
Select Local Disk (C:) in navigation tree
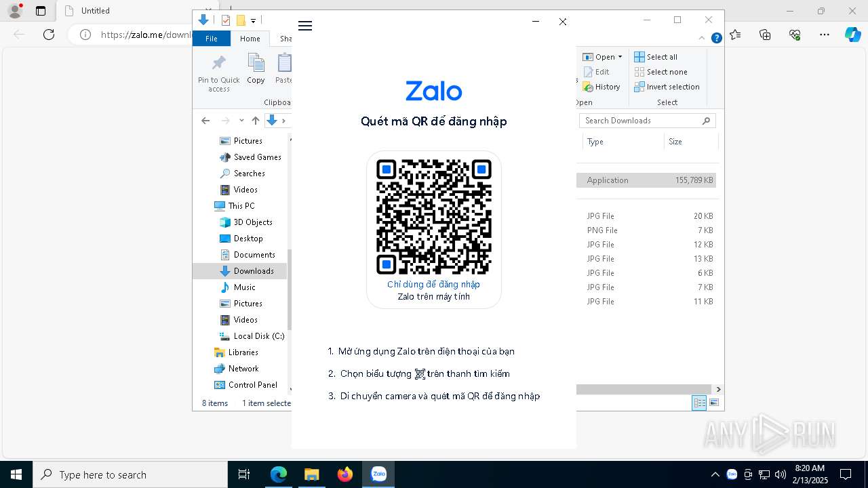coord(252,336)
